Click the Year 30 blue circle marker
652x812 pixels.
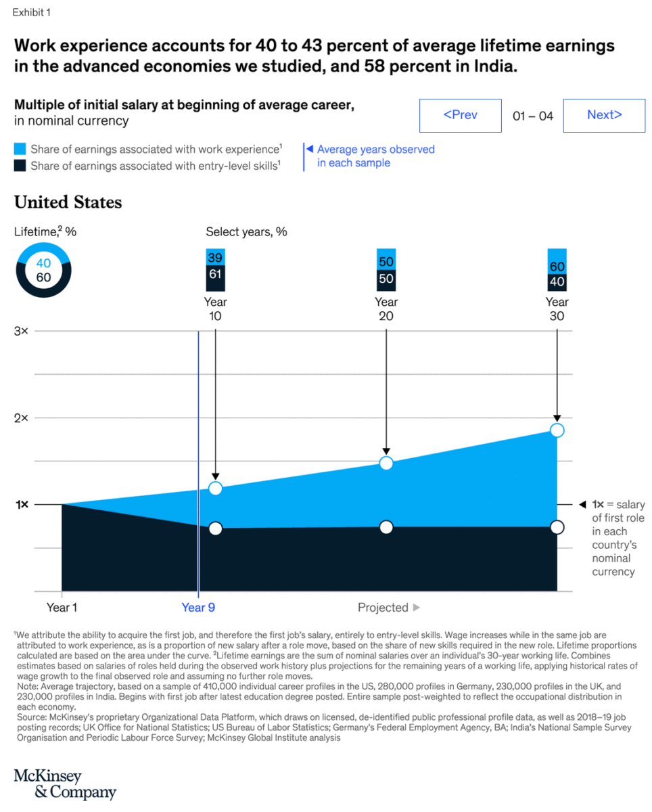[557, 430]
